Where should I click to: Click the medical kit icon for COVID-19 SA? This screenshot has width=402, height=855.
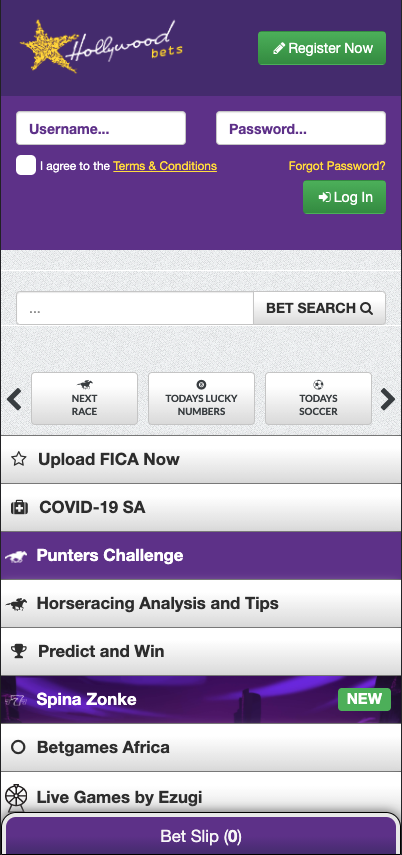point(19,508)
